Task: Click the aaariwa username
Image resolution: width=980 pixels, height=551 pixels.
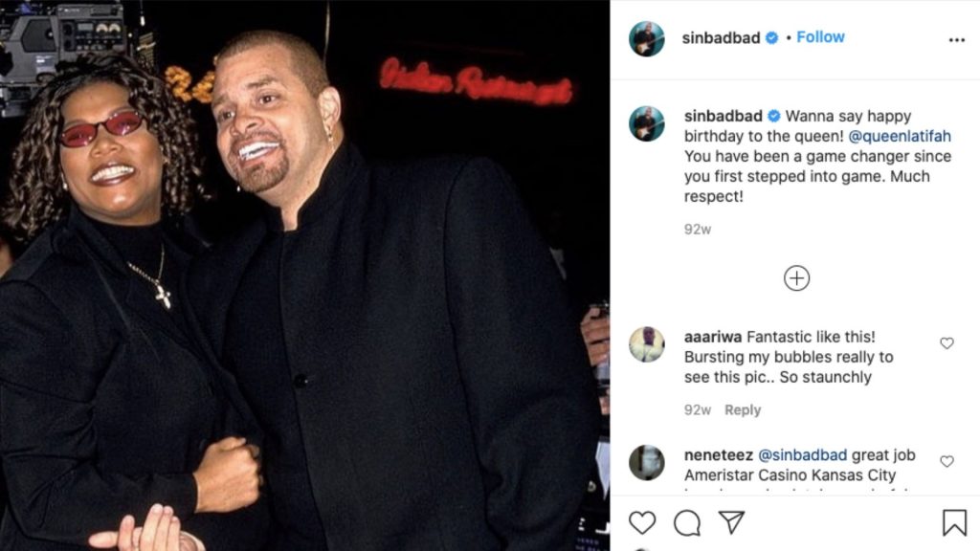Action: [x=713, y=337]
